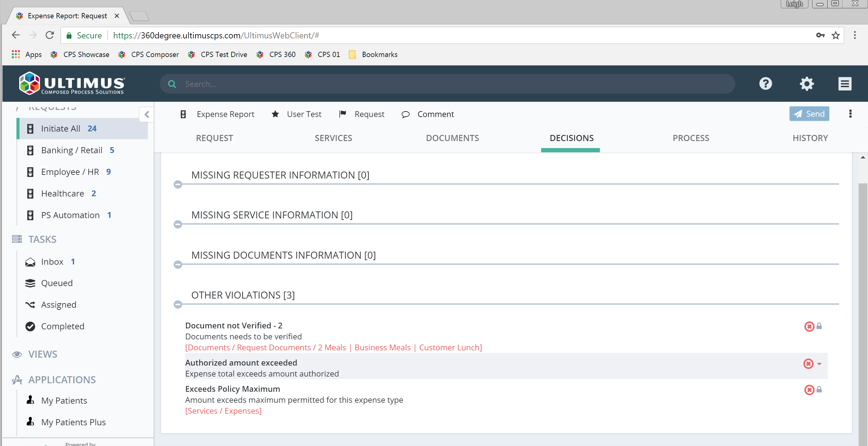Switch to the REQUEST tab
This screenshot has width=868, height=446.
(214, 138)
